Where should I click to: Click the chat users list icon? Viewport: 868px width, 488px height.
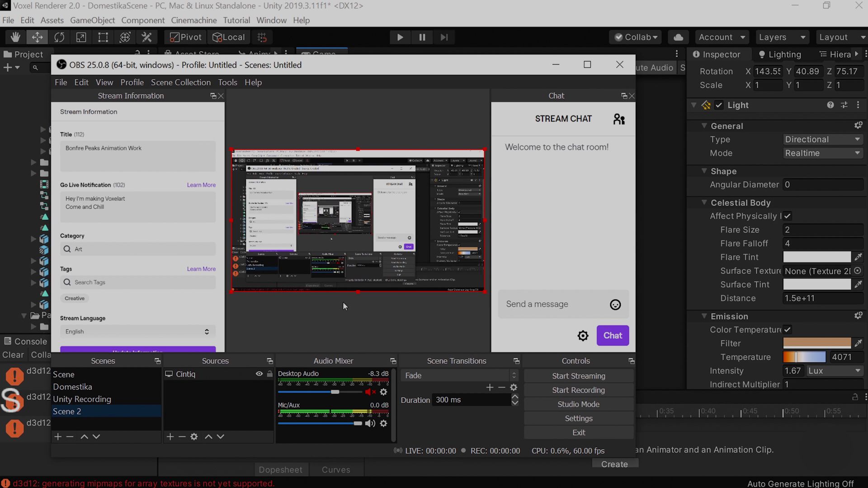pos(618,119)
